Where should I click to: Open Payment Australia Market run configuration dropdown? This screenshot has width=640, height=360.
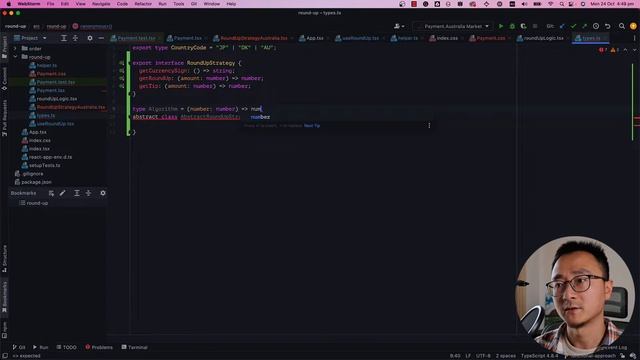coord(453,26)
